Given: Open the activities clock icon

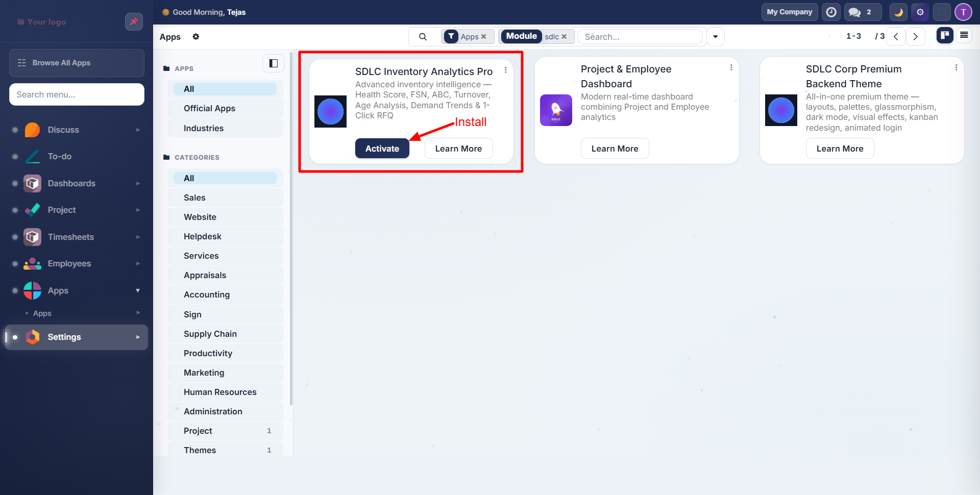Looking at the screenshot, I should click(831, 12).
